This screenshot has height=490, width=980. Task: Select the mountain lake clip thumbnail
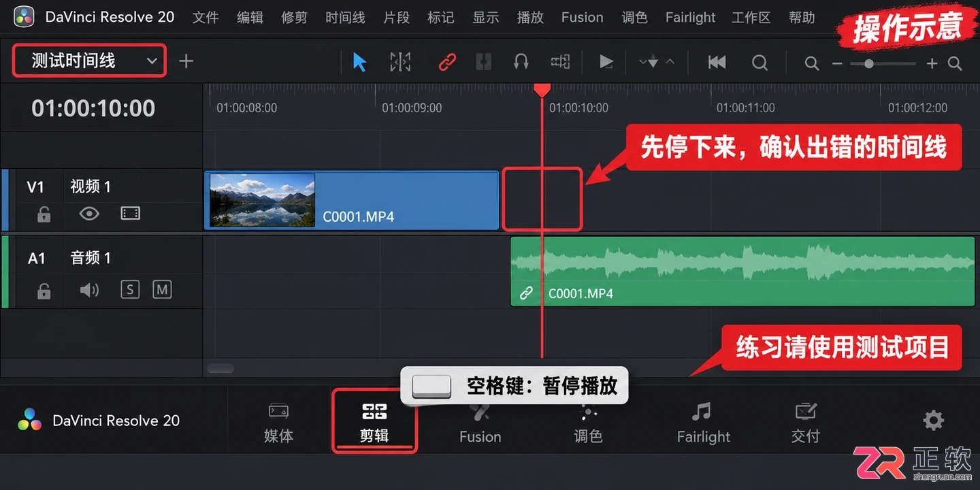263,200
